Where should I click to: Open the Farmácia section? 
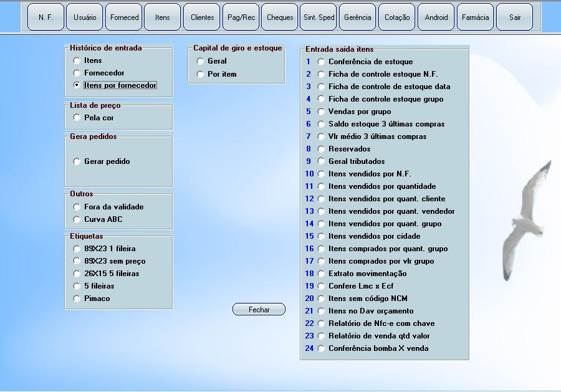coord(475,17)
